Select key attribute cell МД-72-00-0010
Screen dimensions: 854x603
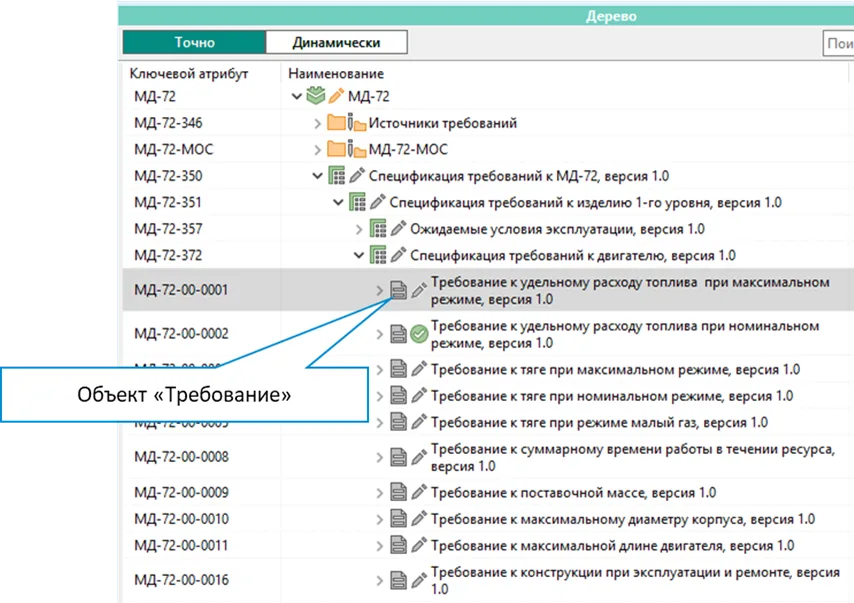[x=181, y=519]
